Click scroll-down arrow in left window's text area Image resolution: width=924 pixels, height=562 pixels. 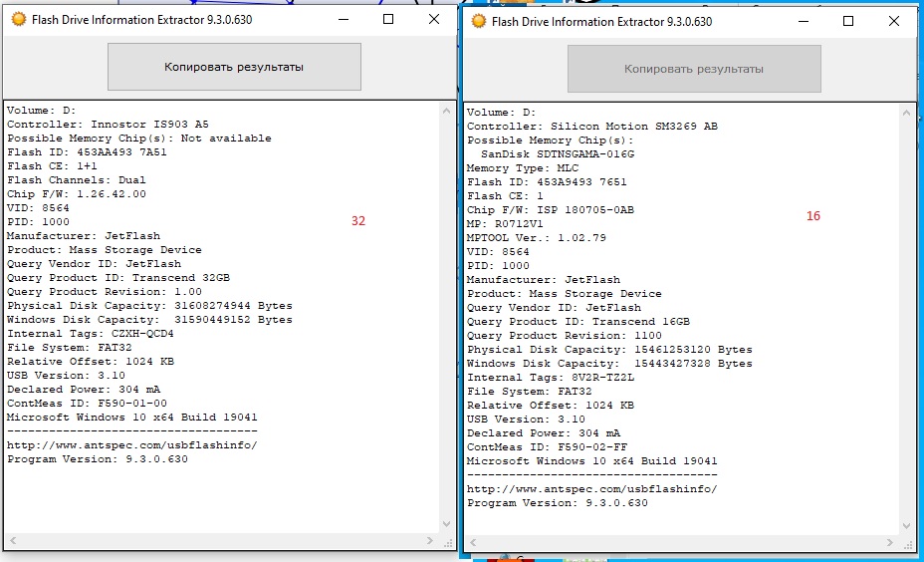point(446,524)
